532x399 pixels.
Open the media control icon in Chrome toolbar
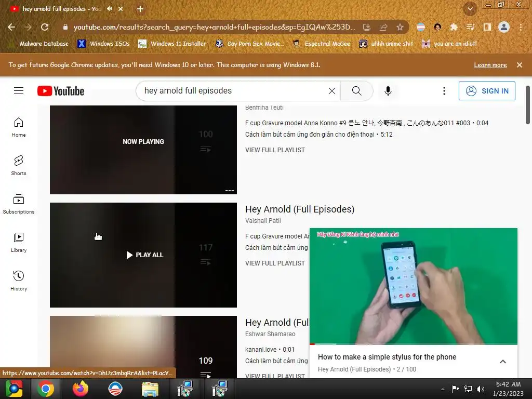(x=470, y=27)
